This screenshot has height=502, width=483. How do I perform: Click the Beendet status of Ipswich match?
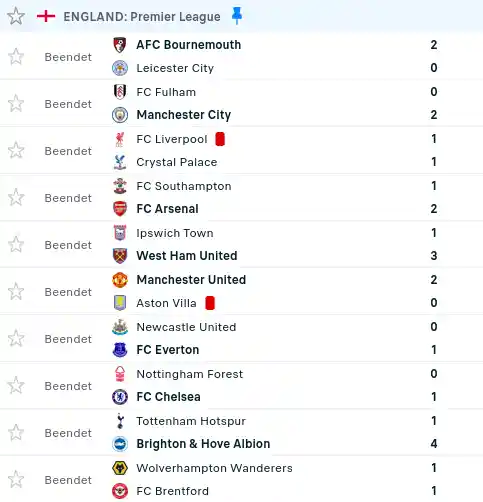68,245
